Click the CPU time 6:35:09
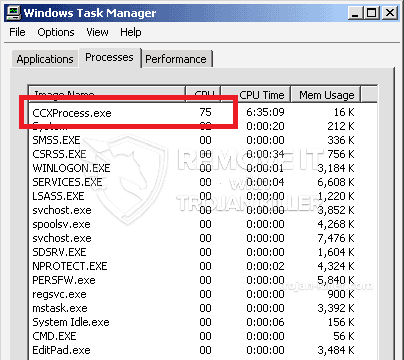 [x=265, y=112]
